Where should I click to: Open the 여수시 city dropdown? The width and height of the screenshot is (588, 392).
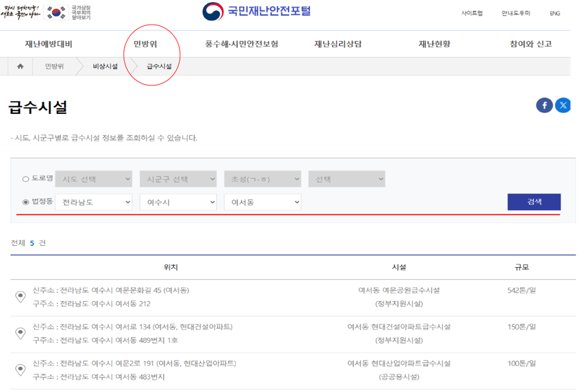tap(178, 202)
